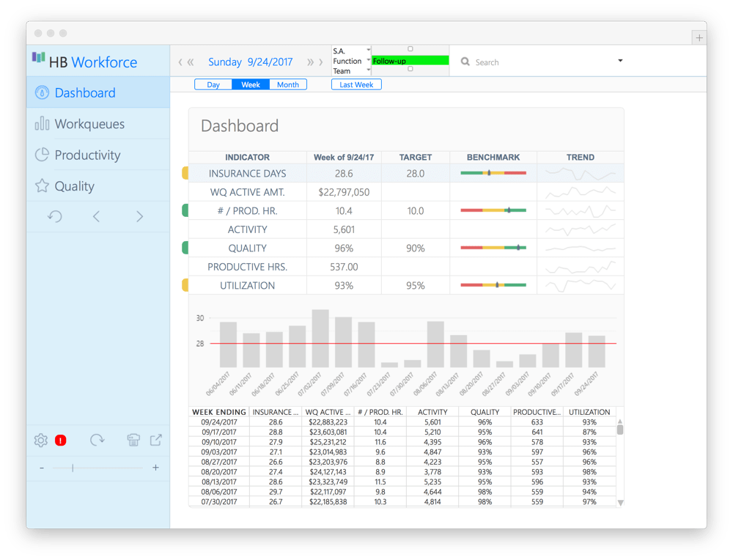Click the undo circular arrow icon

click(55, 216)
